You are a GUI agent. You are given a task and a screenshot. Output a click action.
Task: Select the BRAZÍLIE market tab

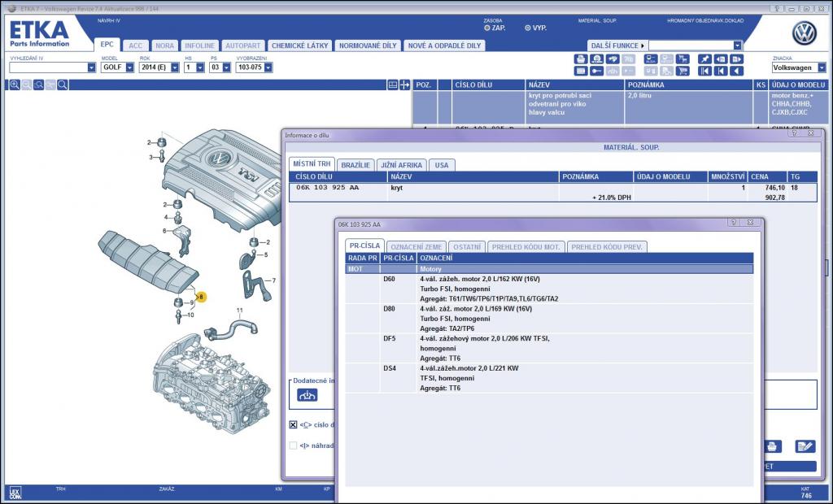click(x=355, y=165)
